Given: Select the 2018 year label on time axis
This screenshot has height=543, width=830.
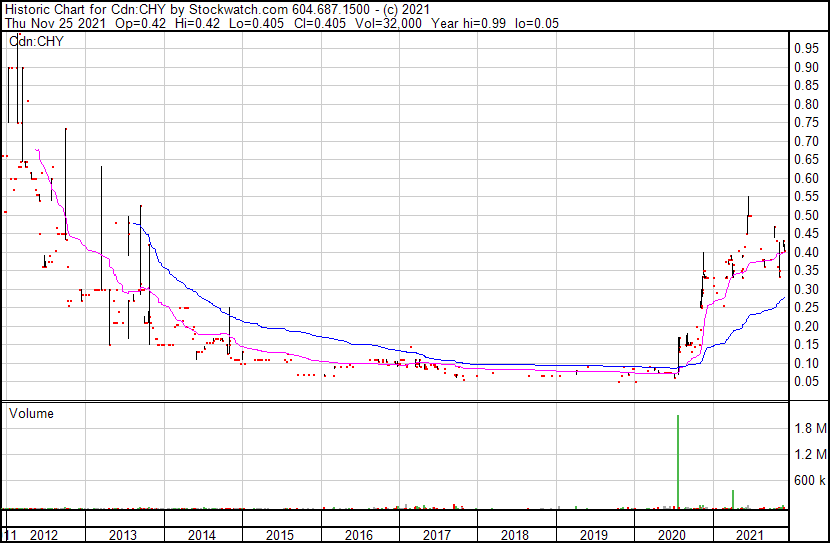Looking at the screenshot, I should pyautogui.click(x=516, y=535).
